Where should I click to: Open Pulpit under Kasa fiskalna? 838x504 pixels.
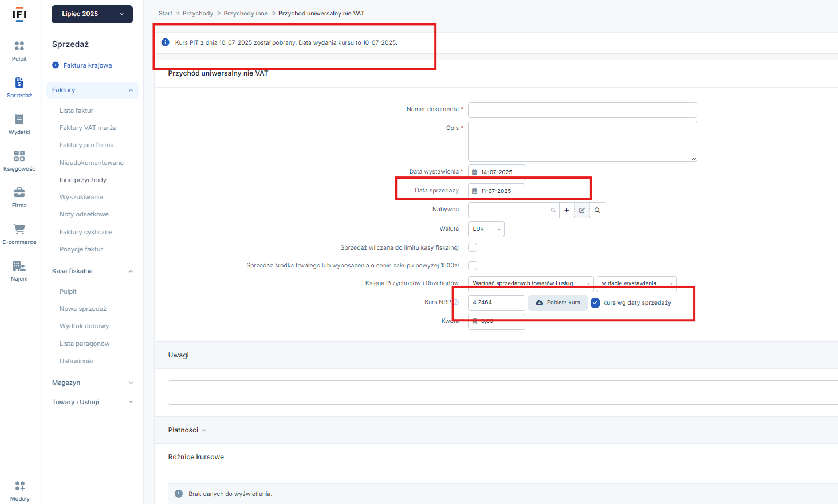(x=68, y=292)
